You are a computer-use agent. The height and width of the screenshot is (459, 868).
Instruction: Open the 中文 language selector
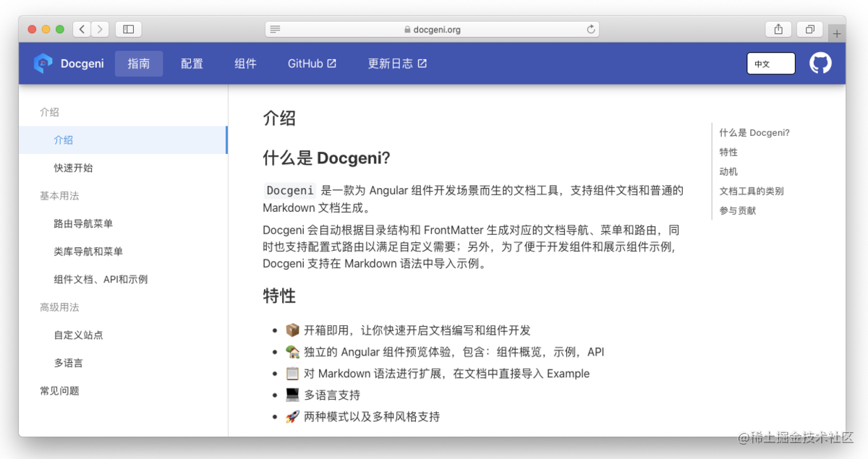771,64
